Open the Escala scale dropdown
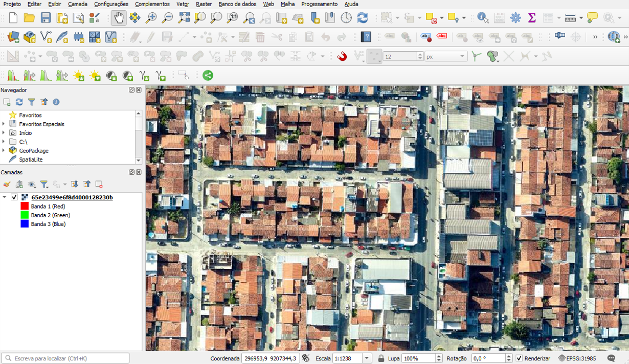 pos(367,358)
